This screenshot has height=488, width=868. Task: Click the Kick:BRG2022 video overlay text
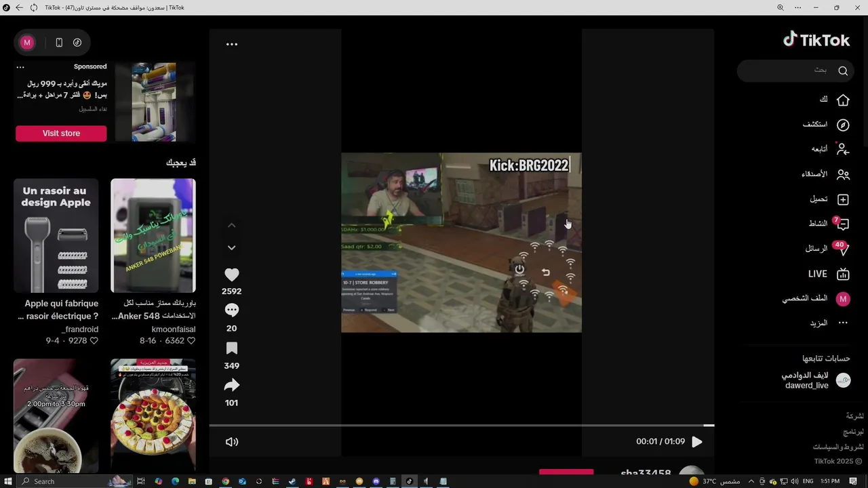click(x=529, y=165)
